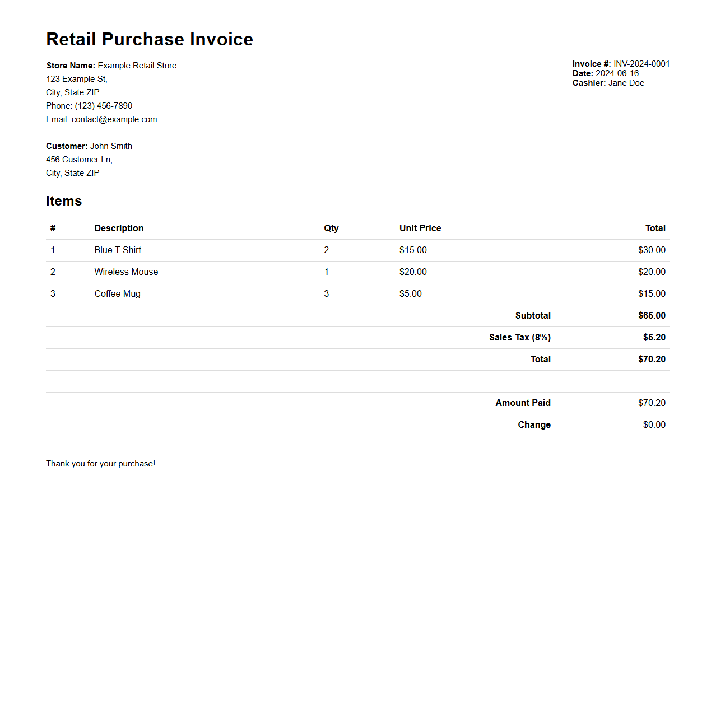Select the Qty column header
The image size is (716, 728).
331,228
